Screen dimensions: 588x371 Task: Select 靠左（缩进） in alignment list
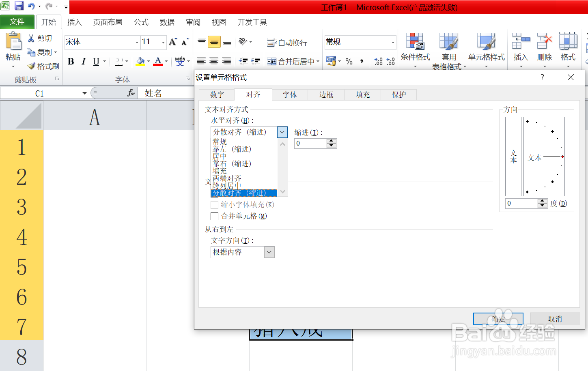[x=232, y=149]
